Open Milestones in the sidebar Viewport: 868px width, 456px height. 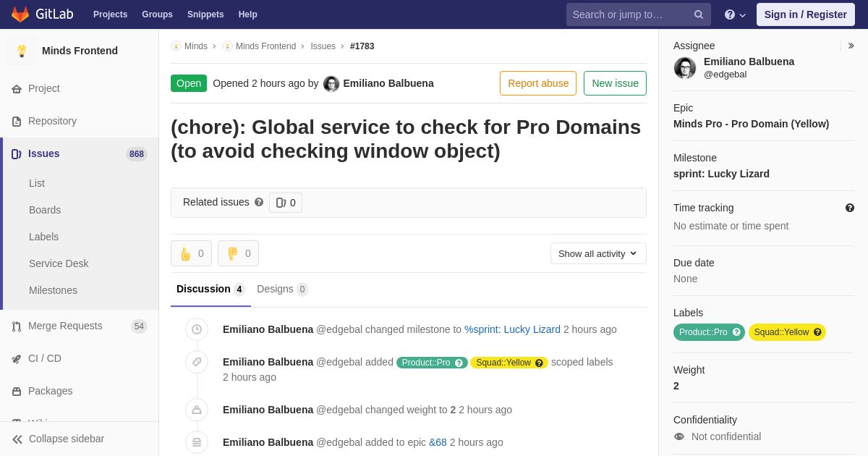point(53,290)
